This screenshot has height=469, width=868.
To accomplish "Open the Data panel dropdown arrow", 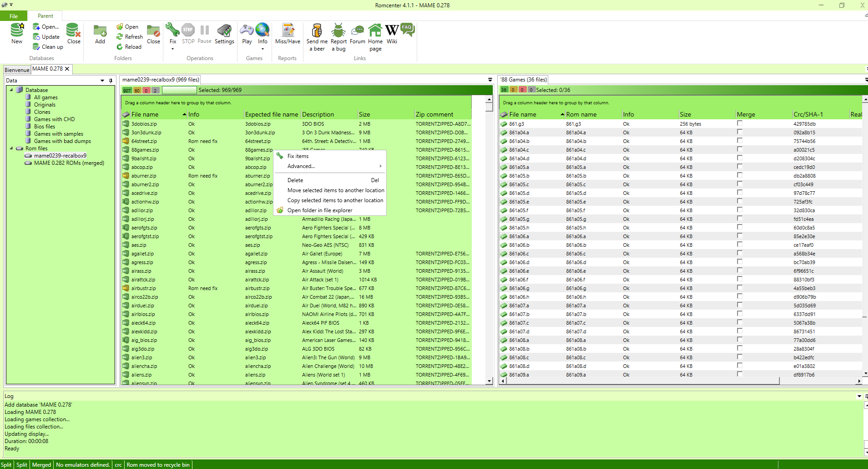I will (102, 81).
